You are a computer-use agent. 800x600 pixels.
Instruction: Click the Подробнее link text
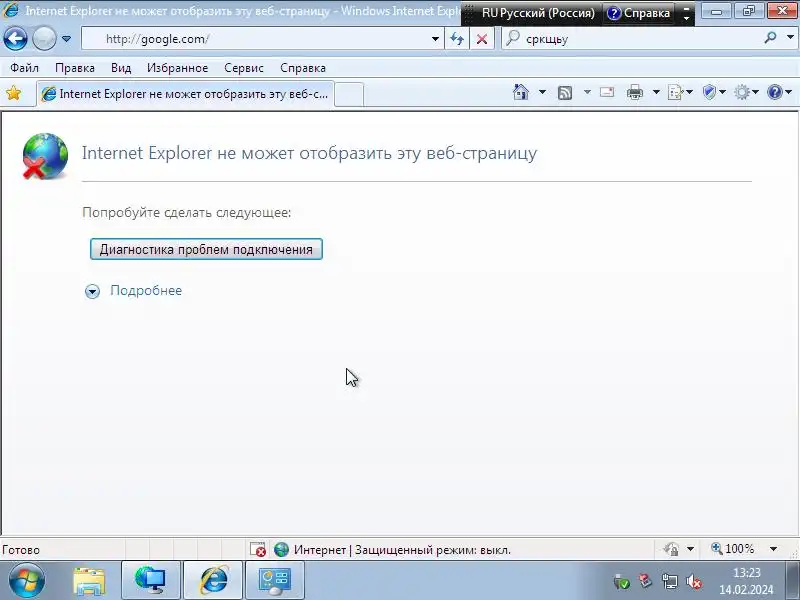146,290
